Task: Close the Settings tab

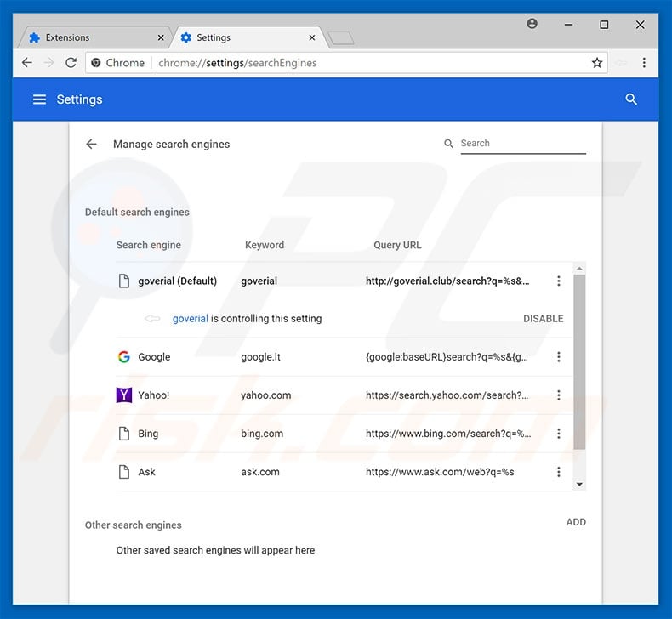Action: (x=312, y=37)
